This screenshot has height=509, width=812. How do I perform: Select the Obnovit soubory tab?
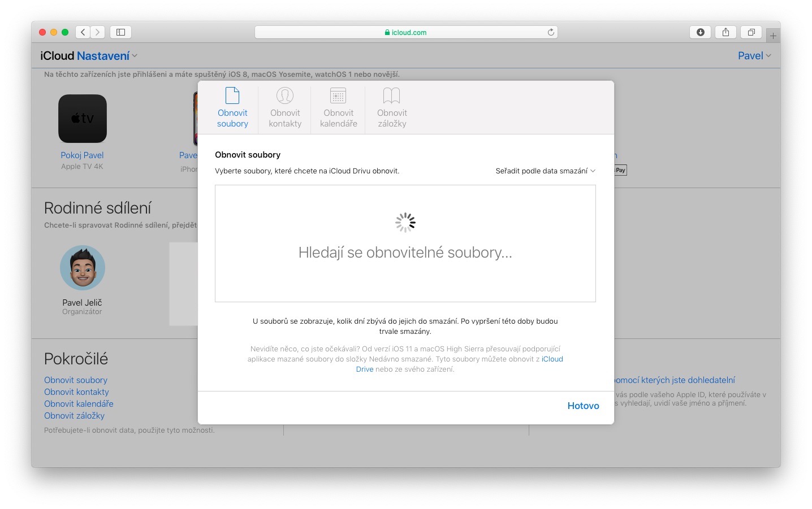[x=232, y=107]
